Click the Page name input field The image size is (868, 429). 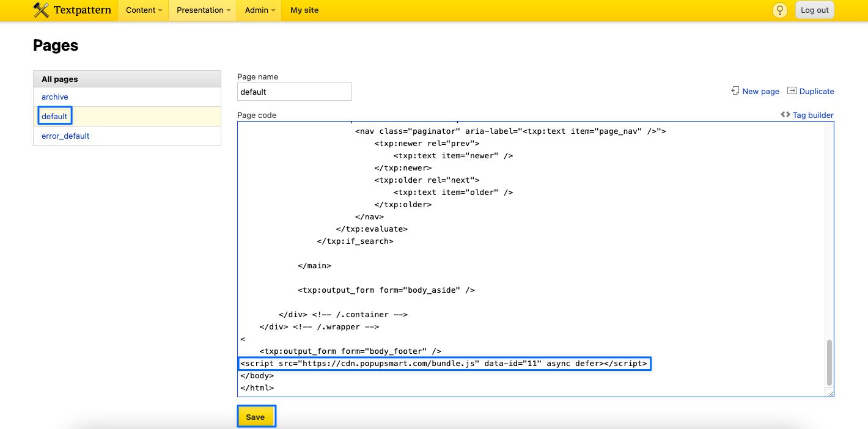tap(295, 92)
